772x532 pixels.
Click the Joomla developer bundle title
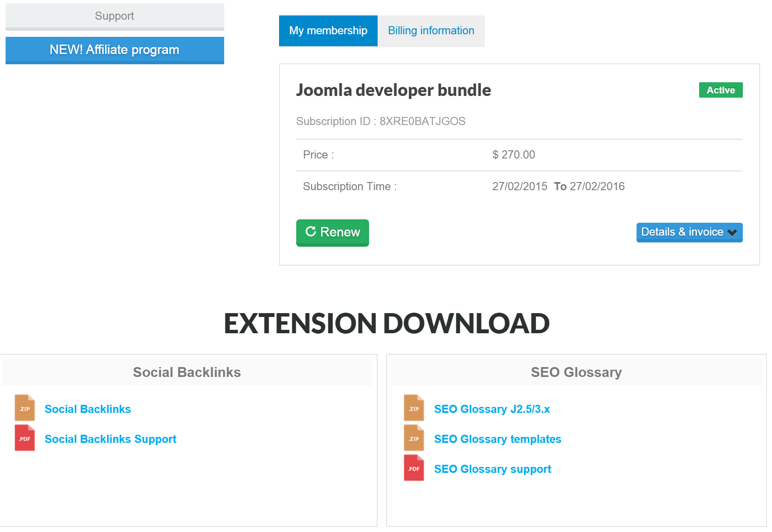(394, 90)
